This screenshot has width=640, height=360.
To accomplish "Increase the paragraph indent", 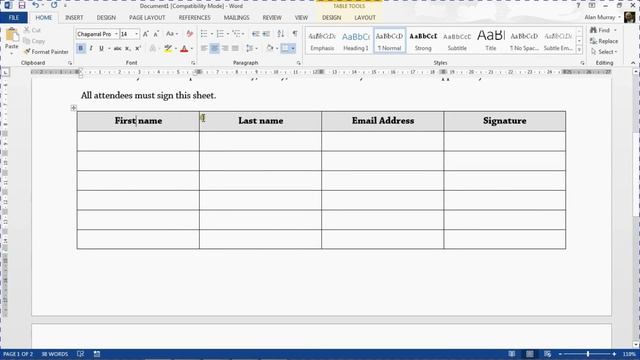I will (x=266, y=34).
